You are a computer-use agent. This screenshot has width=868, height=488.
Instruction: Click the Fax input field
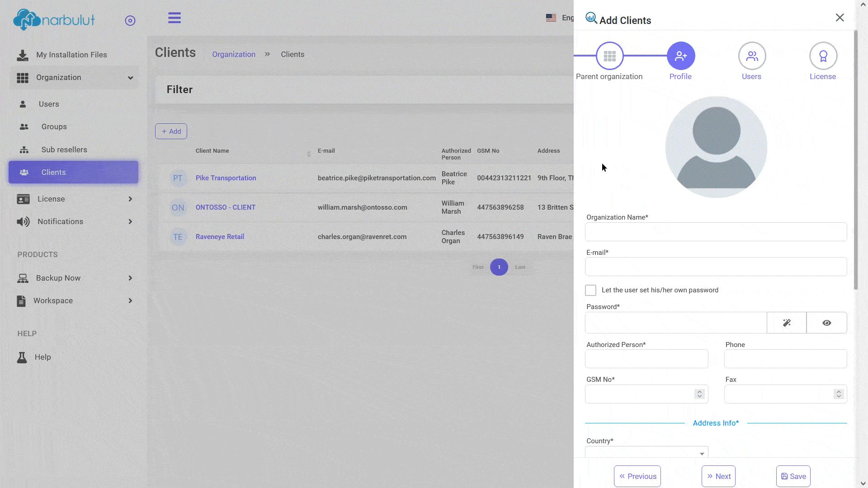[785, 394]
